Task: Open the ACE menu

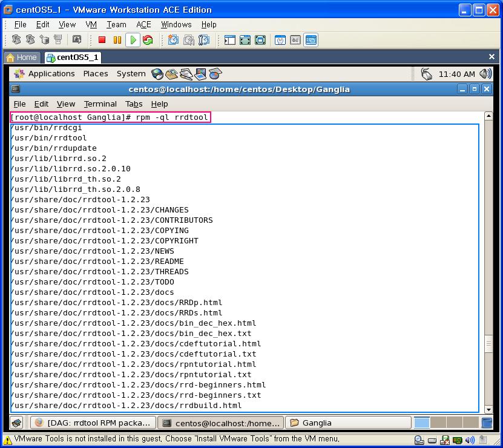Action: coord(143,24)
